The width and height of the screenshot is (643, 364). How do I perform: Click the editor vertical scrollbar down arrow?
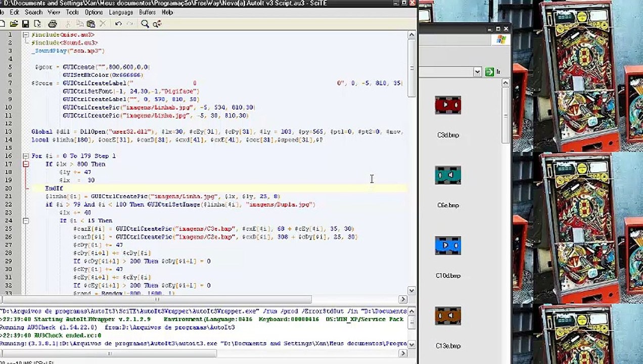(x=411, y=290)
